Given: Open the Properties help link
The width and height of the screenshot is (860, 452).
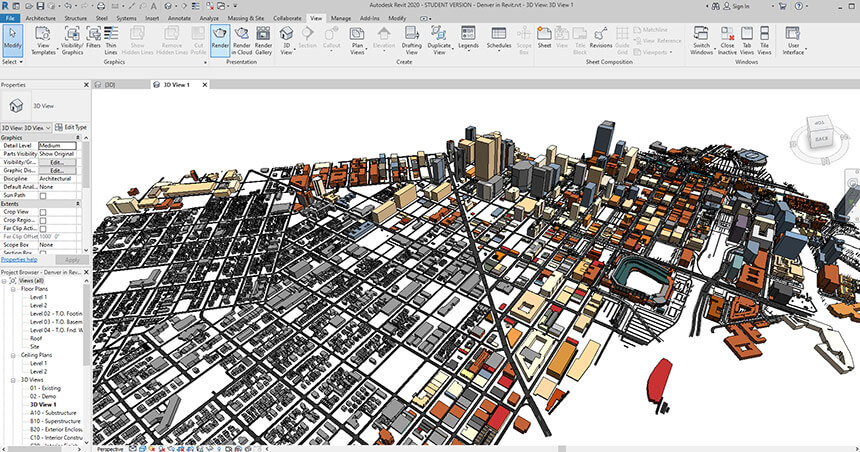Looking at the screenshot, I should click(19, 259).
